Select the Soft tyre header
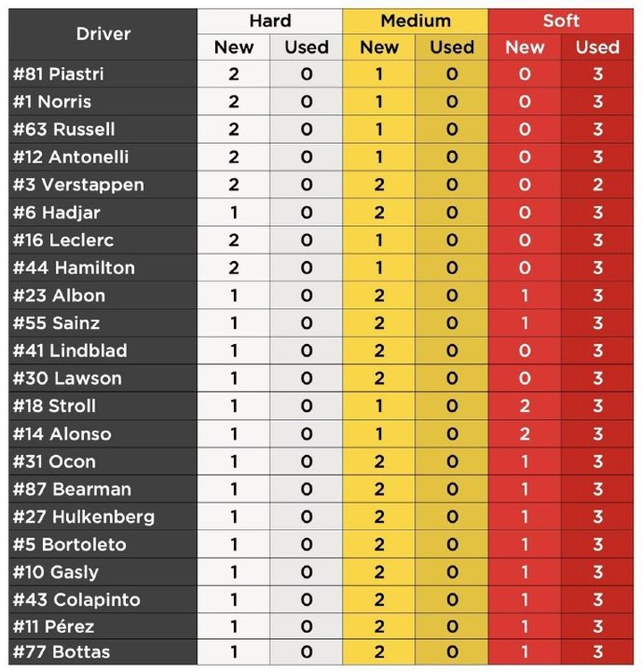This screenshot has width=643, height=672. (x=561, y=21)
